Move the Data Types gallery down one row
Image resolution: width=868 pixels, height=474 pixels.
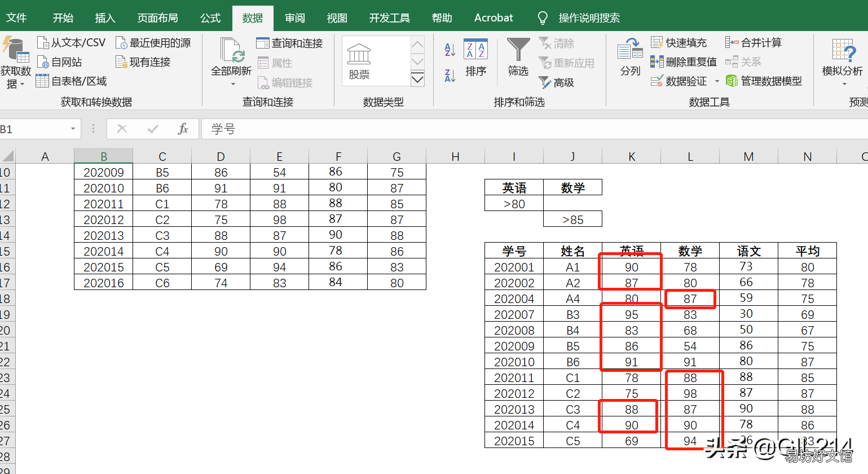pyautogui.click(x=417, y=62)
